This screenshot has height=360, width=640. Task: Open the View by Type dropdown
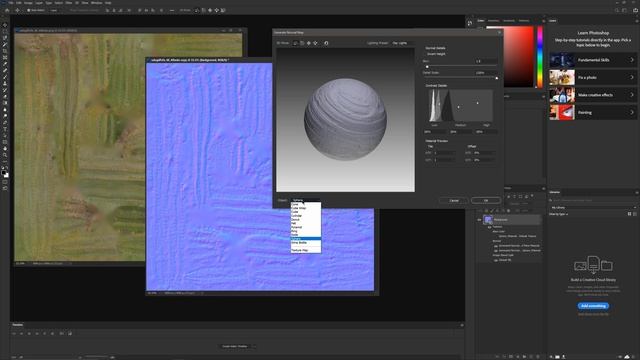click(558, 214)
